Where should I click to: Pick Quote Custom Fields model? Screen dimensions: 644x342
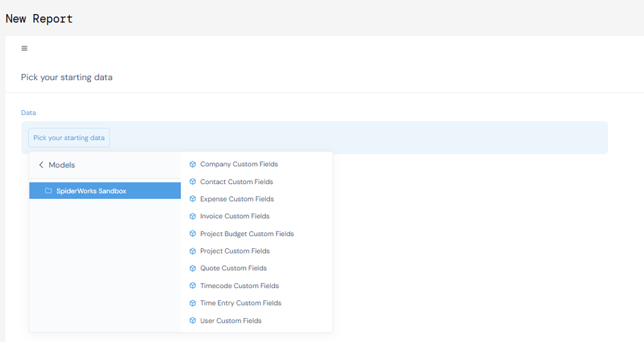click(x=233, y=268)
